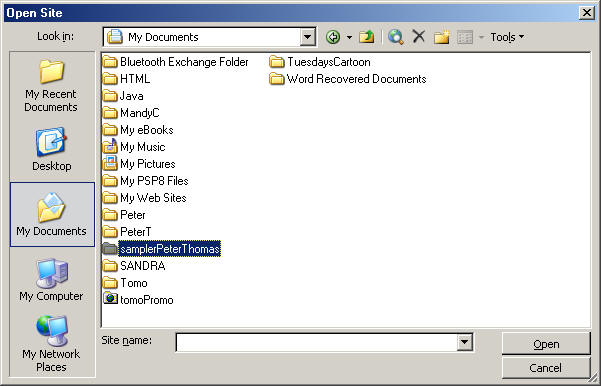Click the tomoPromo item name text

(x=147, y=300)
